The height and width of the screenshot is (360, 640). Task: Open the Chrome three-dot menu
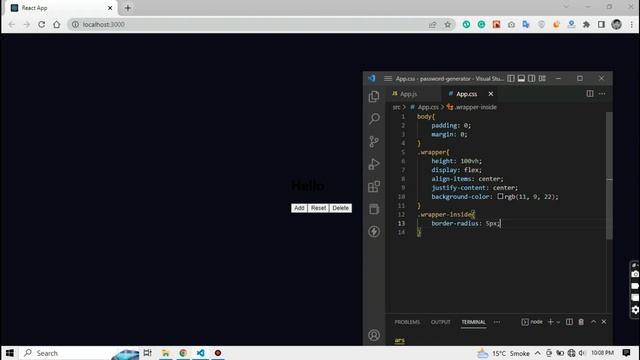(631, 24)
